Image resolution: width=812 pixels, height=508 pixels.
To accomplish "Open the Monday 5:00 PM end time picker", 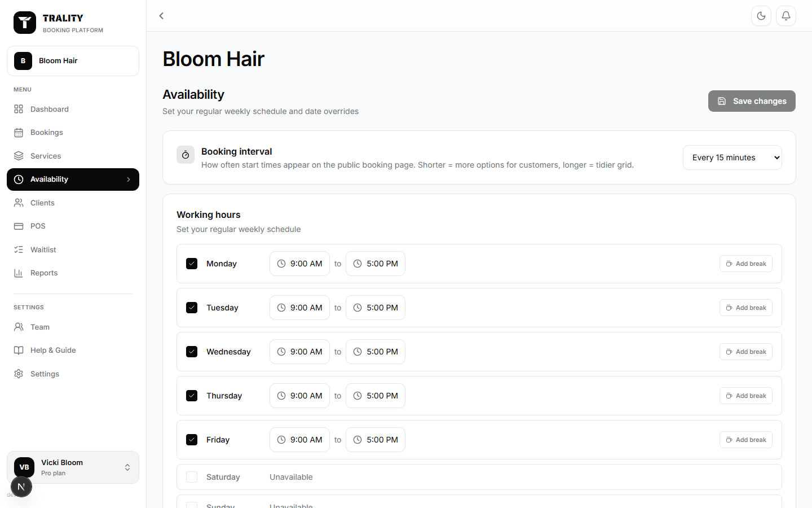I will click(376, 264).
